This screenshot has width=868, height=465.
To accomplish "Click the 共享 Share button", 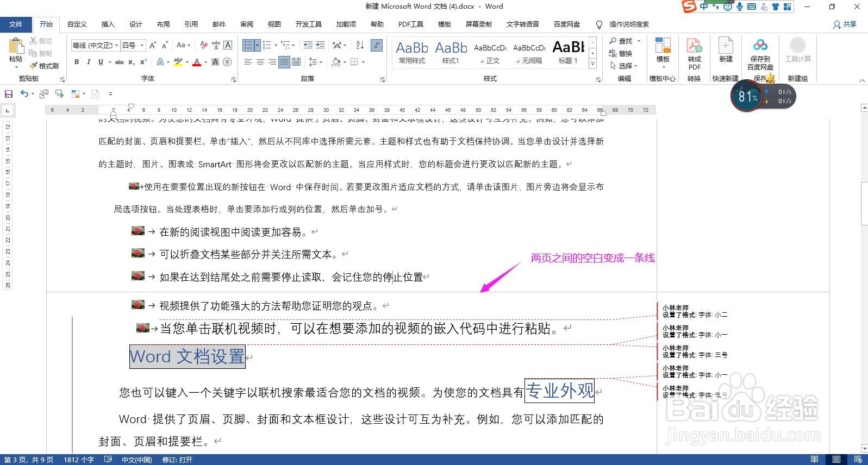I will pyautogui.click(x=845, y=24).
